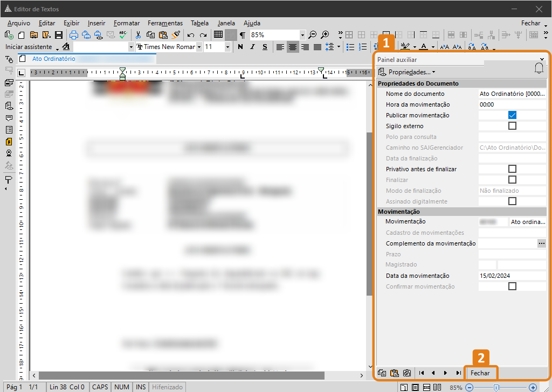The image size is (552, 392).
Task: Expand the font size 11 dropdown
Action: coord(227,47)
